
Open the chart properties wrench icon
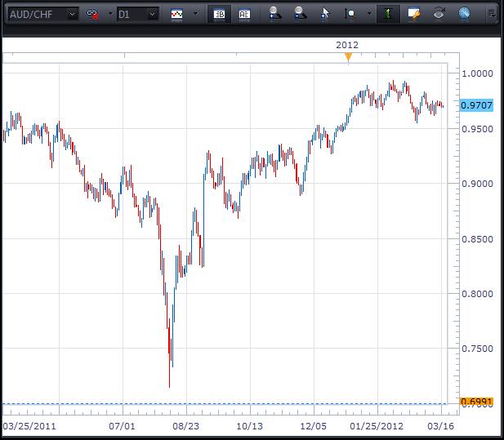click(413, 14)
